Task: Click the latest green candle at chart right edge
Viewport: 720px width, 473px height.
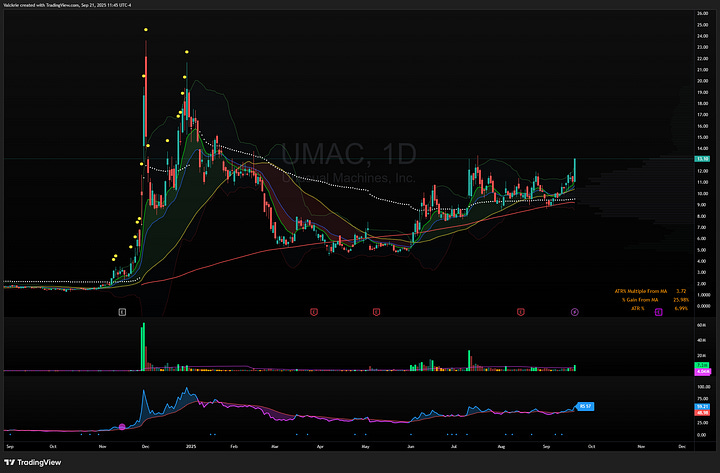Action: 575,170
